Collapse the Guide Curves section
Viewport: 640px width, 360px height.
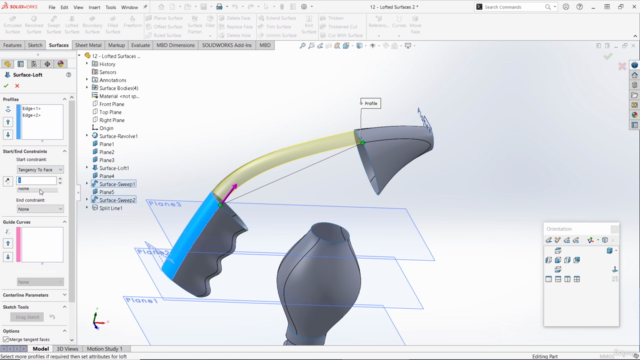tap(64, 222)
